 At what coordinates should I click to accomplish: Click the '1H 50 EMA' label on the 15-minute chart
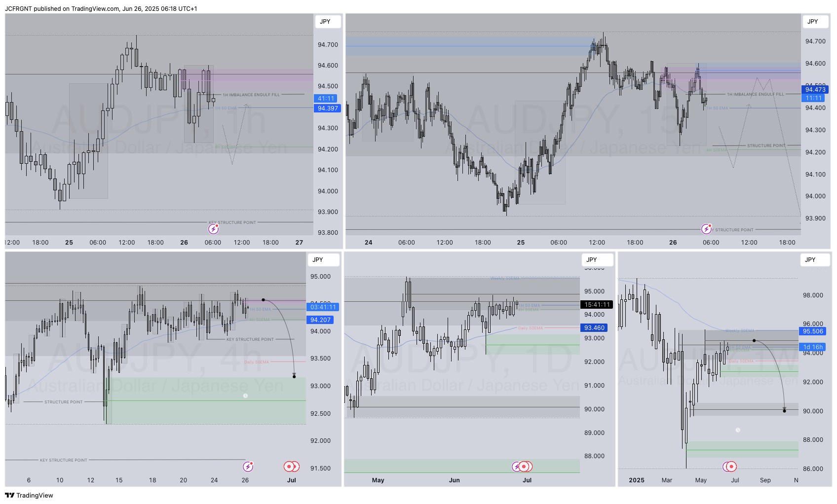[717, 108]
